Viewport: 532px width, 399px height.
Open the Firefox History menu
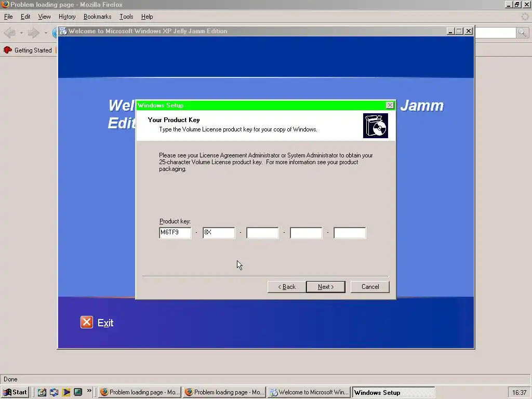pos(67,17)
